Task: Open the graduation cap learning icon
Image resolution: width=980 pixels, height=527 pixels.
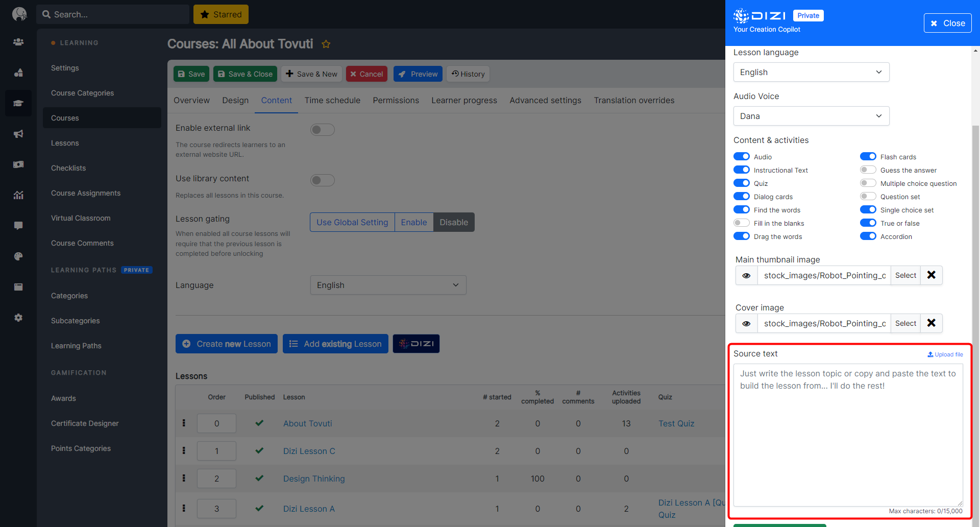Action: (x=18, y=103)
